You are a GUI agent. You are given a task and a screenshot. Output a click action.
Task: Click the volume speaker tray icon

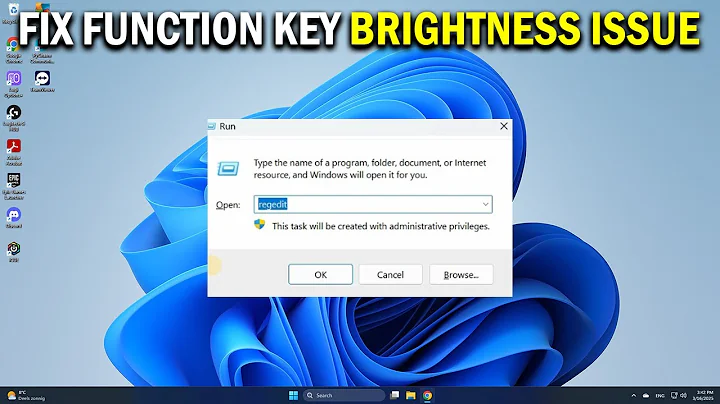coord(683,396)
